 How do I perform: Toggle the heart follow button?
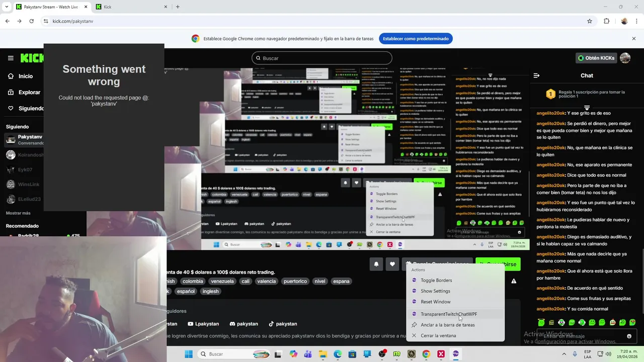coord(392,264)
